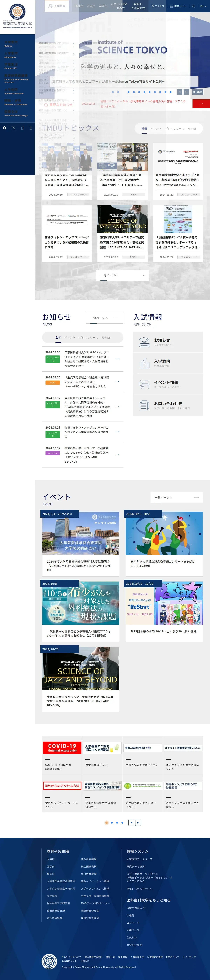Select the second banner carousel dot
Screen dimensions: 210x980
112,822
